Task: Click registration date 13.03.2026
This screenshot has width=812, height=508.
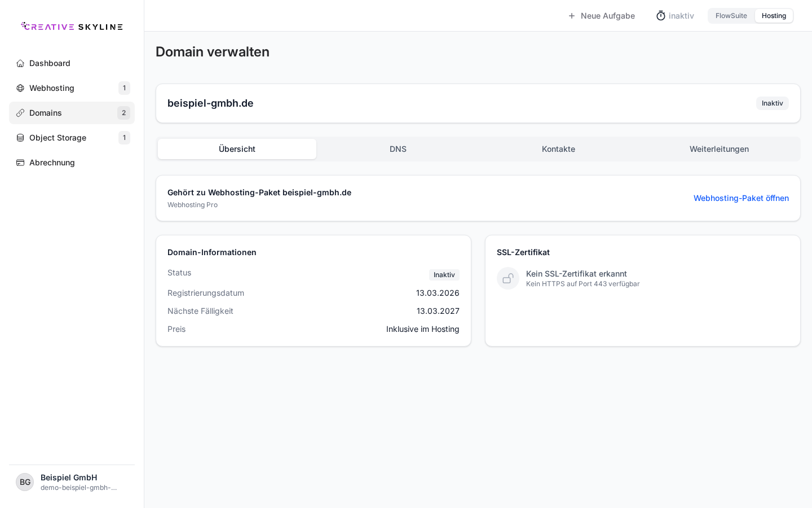Action: point(438,293)
